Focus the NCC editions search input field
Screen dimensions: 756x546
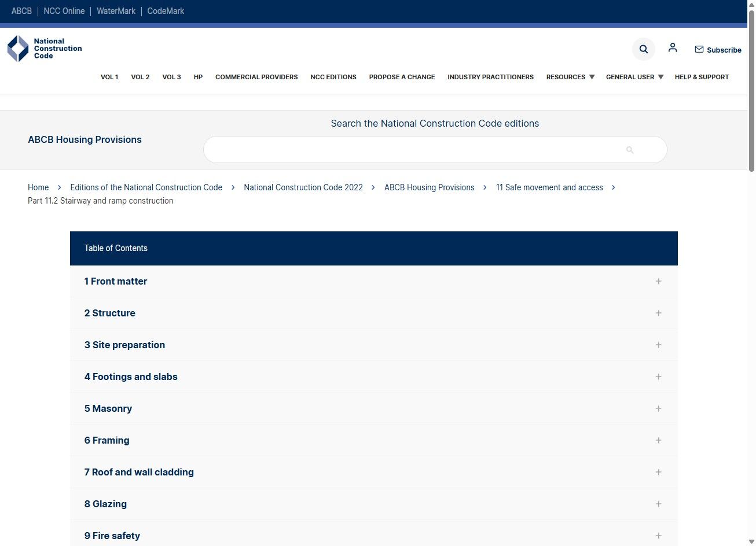tap(435, 150)
